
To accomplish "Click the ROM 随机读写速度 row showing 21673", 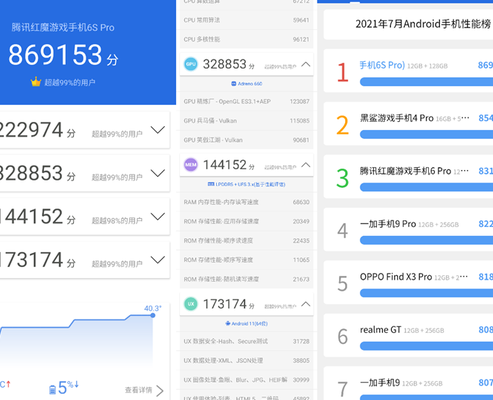I will tap(246, 279).
